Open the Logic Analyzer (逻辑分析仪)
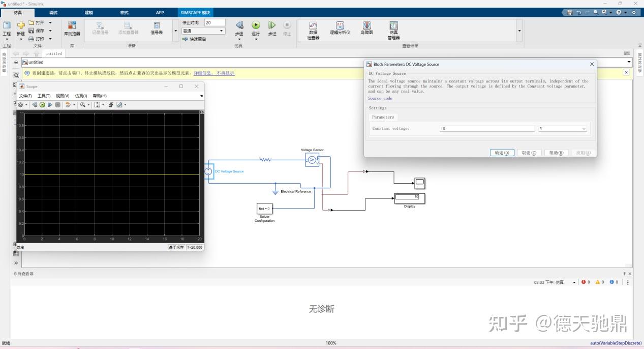The image size is (644, 349). coord(340,31)
